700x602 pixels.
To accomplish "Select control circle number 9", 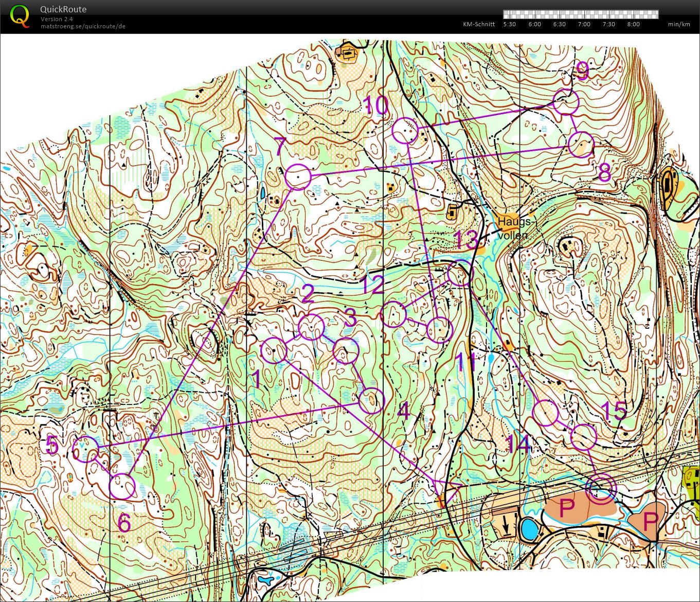I will pyautogui.click(x=566, y=102).
